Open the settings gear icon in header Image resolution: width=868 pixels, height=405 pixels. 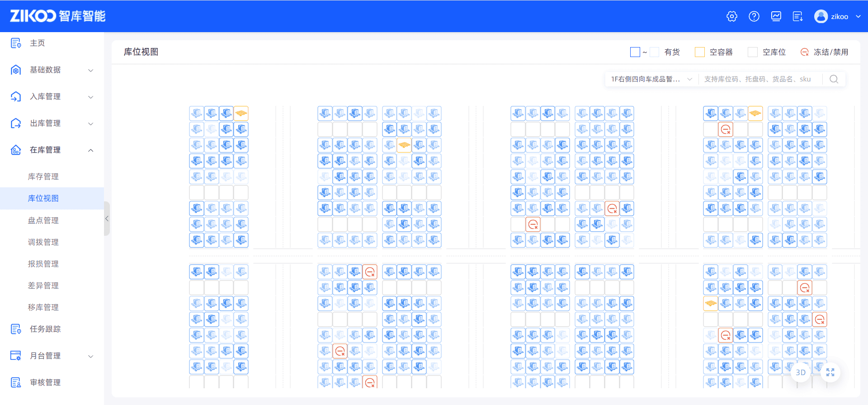732,16
